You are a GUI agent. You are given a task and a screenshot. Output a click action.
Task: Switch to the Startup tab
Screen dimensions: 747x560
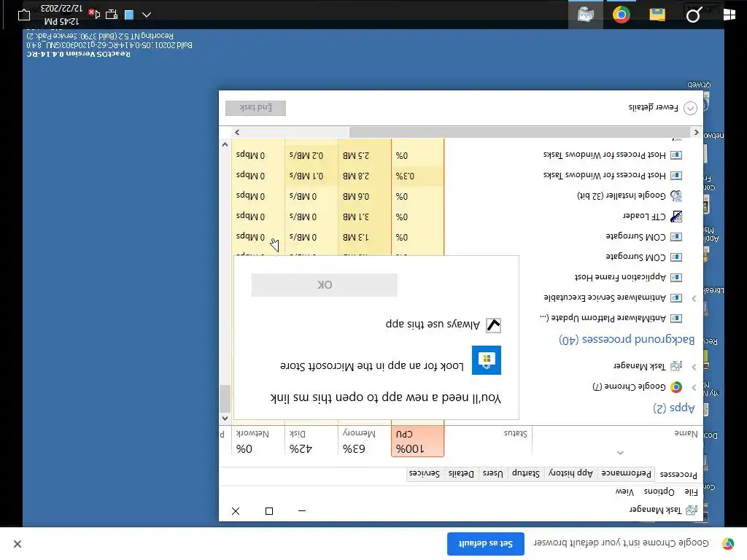pos(526,473)
